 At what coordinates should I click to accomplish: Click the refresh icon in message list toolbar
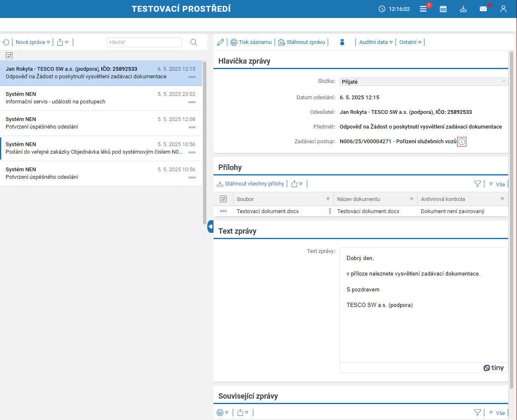pyautogui.click(x=6, y=42)
